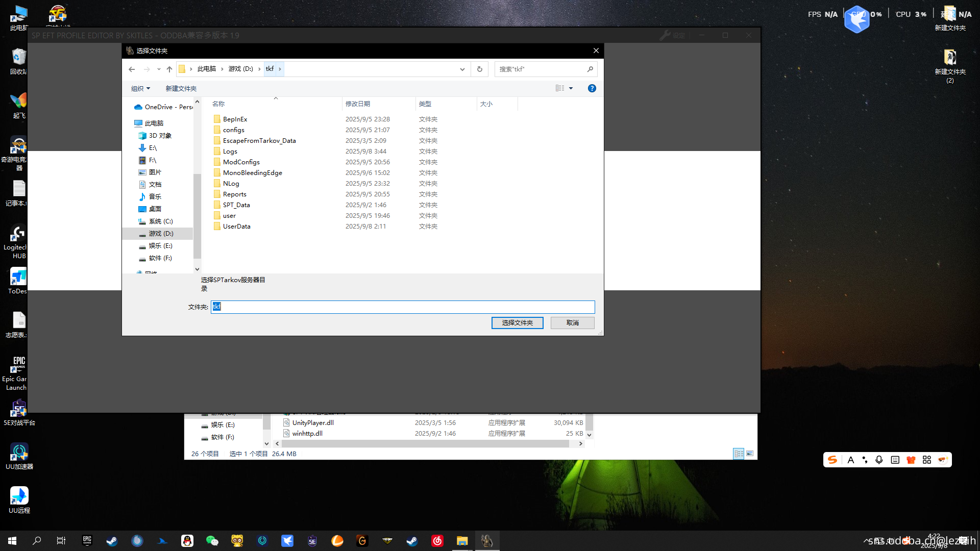Open UU加速器 desktop icon
Viewport: 980px width, 551px height.
(x=19, y=456)
